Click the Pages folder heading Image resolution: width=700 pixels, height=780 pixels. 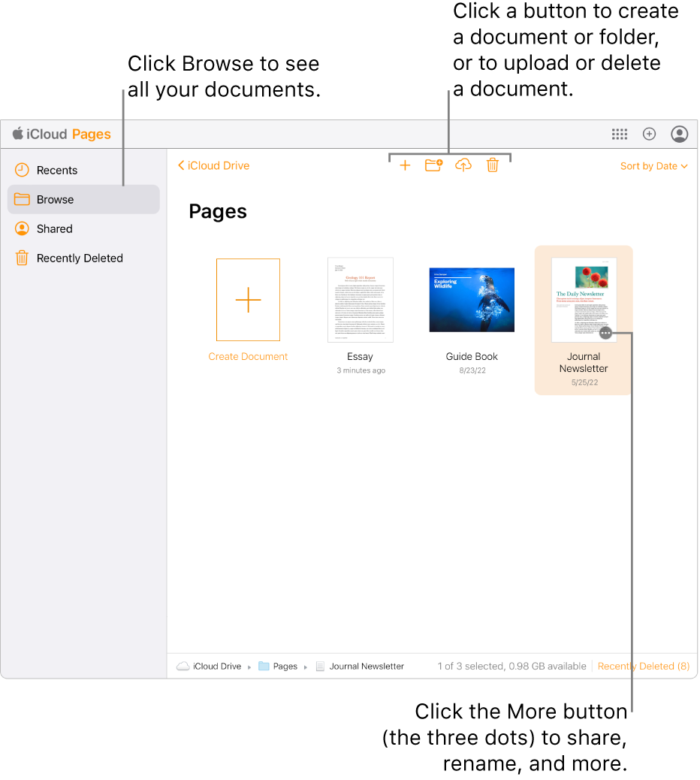(x=218, y=211)
